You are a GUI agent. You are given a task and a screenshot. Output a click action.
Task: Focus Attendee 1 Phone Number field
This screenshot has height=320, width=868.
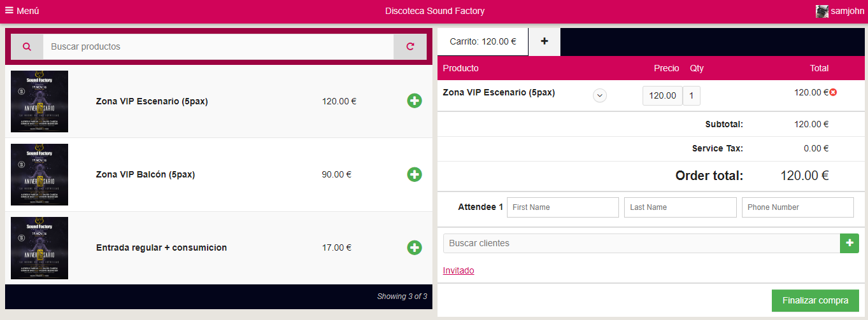pos(798,207)
